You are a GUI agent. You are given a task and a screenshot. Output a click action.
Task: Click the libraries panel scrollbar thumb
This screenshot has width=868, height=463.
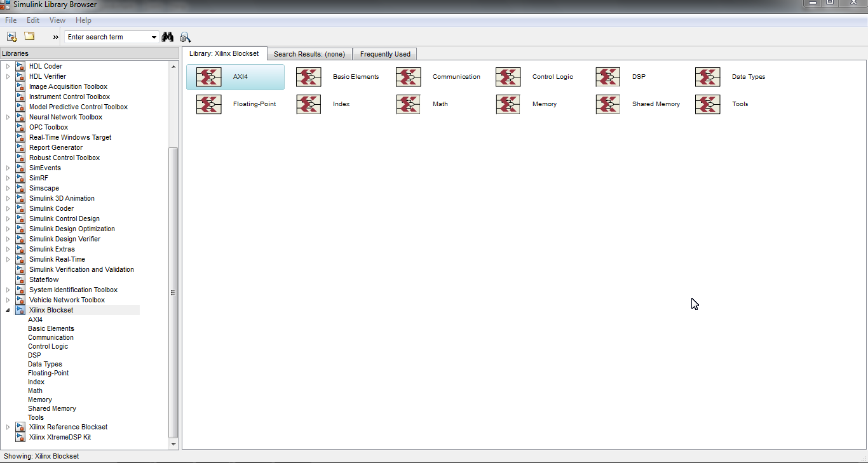[x=173, y=292]
